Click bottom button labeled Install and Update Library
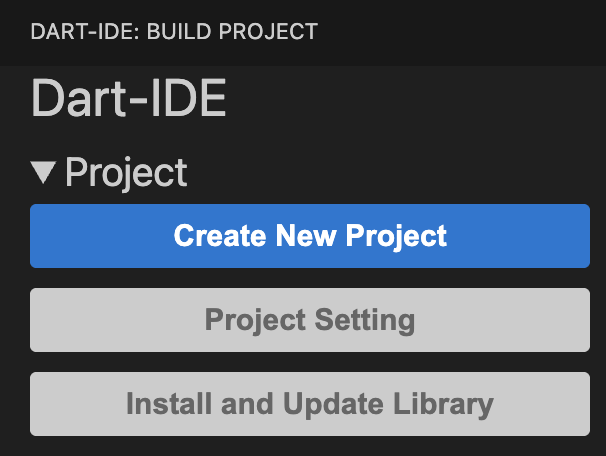Viewport: 606px width, 456px height. [x=310, y=404]
